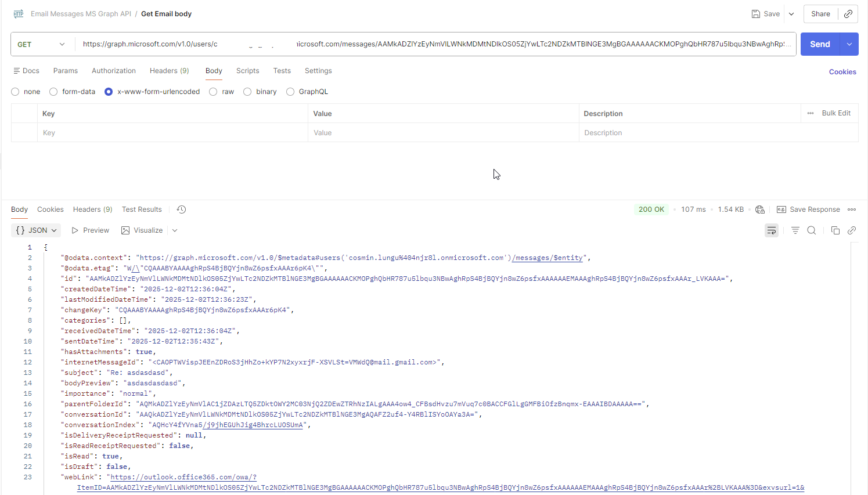Toggle the wrap lines icon in response
The image size is (868, 495).
[x=771, y=230]
